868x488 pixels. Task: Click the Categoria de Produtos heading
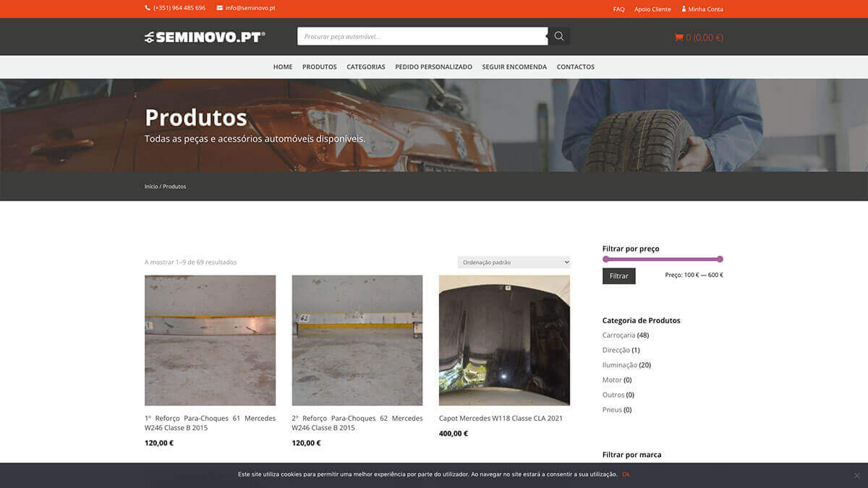642,320
